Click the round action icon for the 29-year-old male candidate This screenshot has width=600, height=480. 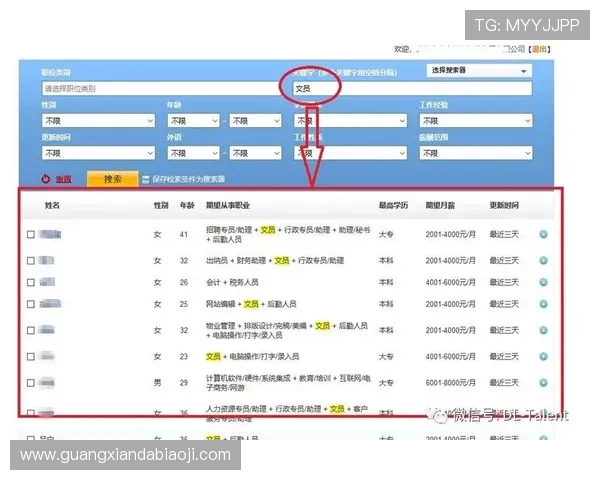(x=543, y=383)
